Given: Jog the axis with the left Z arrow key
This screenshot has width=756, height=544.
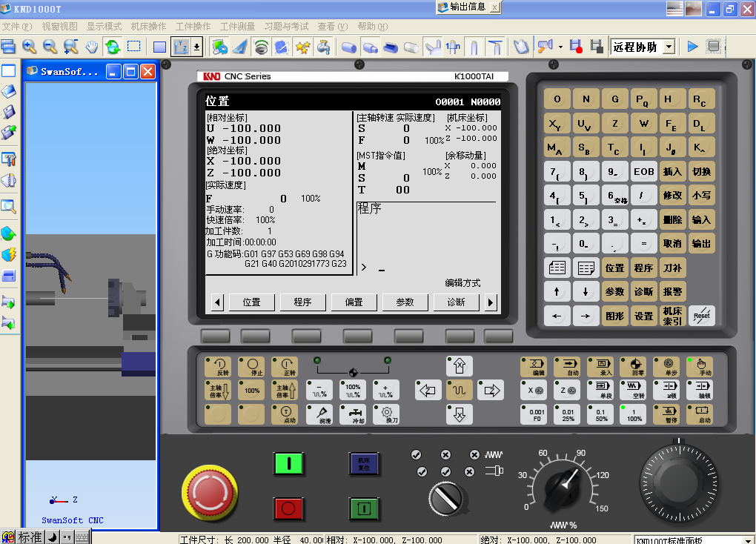Looking at the screenshot, I should coord(428,390).
